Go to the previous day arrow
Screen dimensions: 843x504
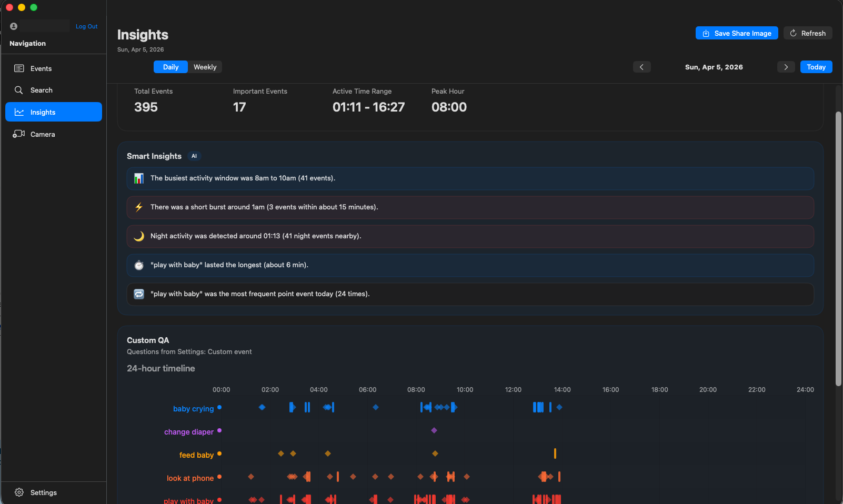tap(641, 67)
